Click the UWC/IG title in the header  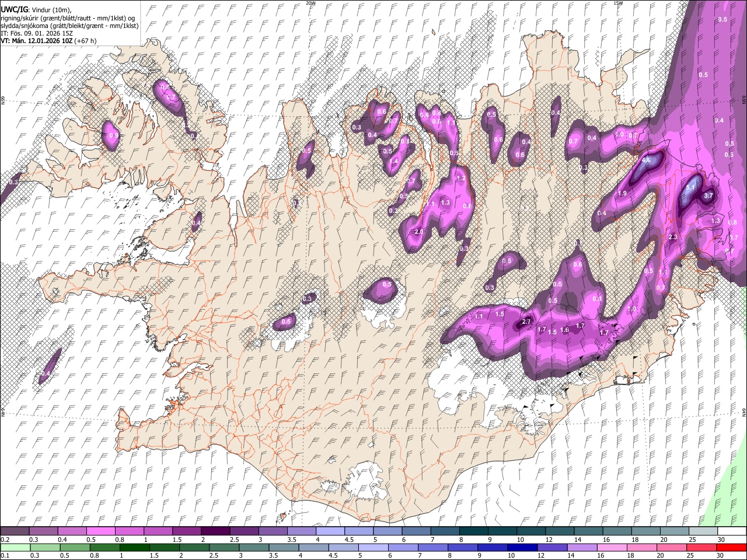(13, 9)
